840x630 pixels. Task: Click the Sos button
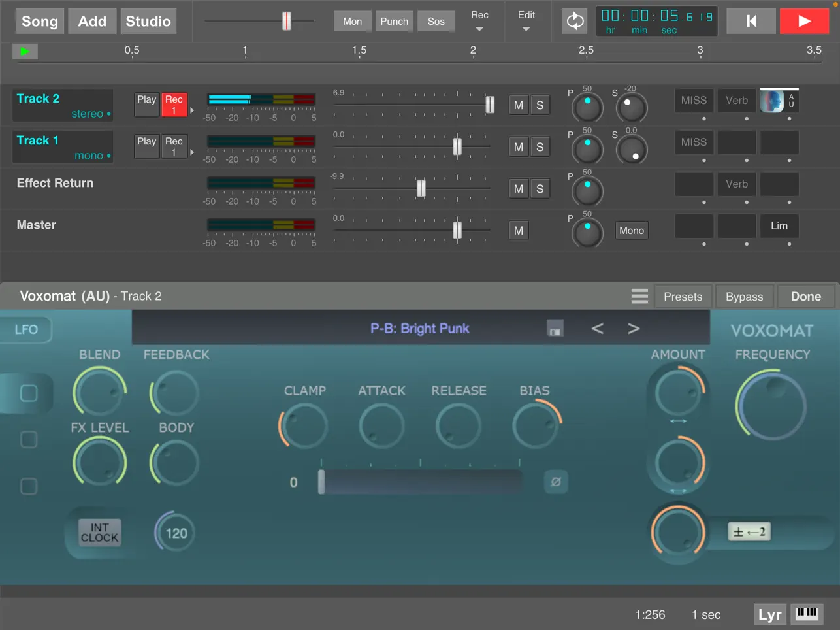436,21
